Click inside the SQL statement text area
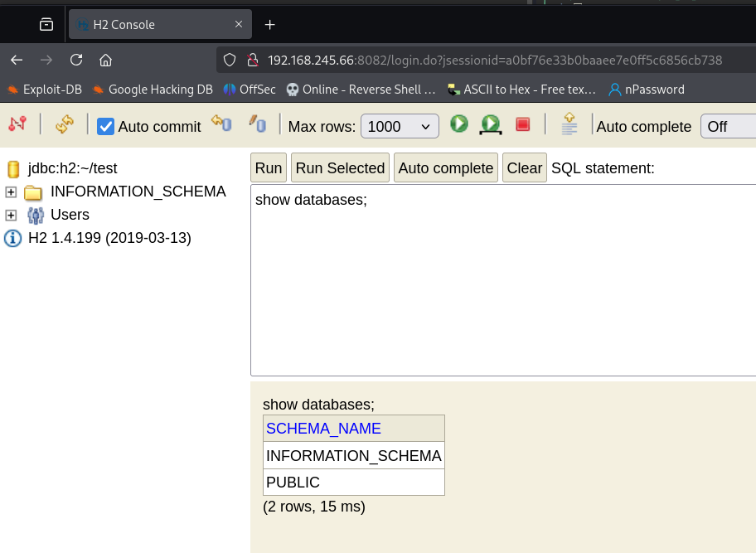Image resolution: width=756 pixels, height=553 pixels. click(503, 279)
